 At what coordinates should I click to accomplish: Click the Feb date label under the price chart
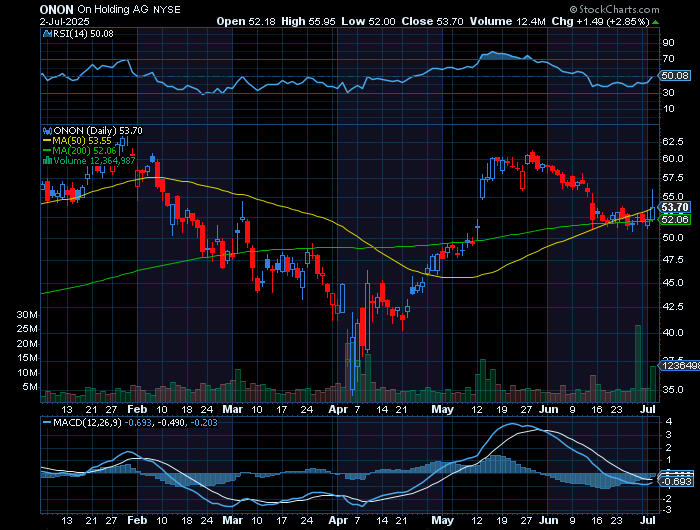pos(137,409)
